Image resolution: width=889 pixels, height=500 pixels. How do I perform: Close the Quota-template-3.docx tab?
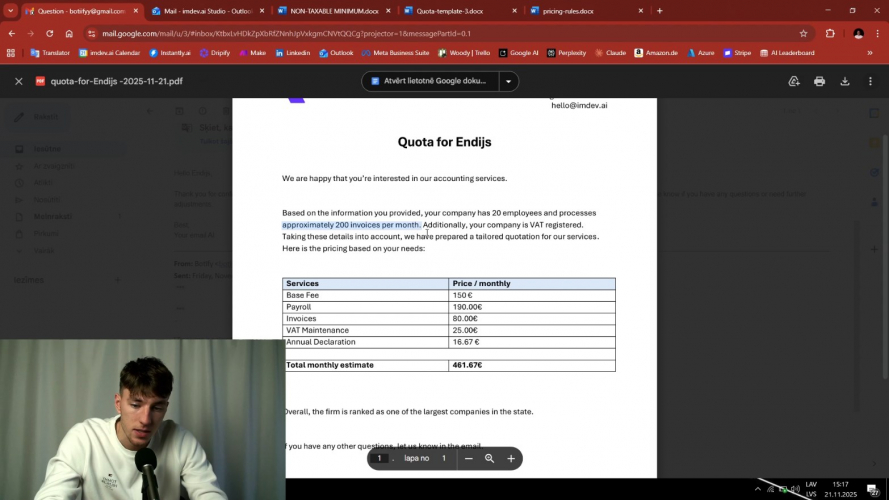click(x=514, y=11)
